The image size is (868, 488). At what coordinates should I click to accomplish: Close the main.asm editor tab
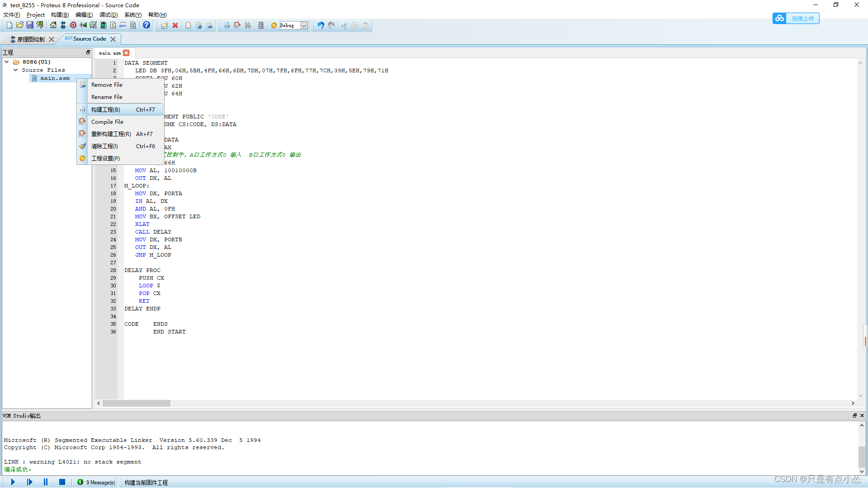[127, 53]
